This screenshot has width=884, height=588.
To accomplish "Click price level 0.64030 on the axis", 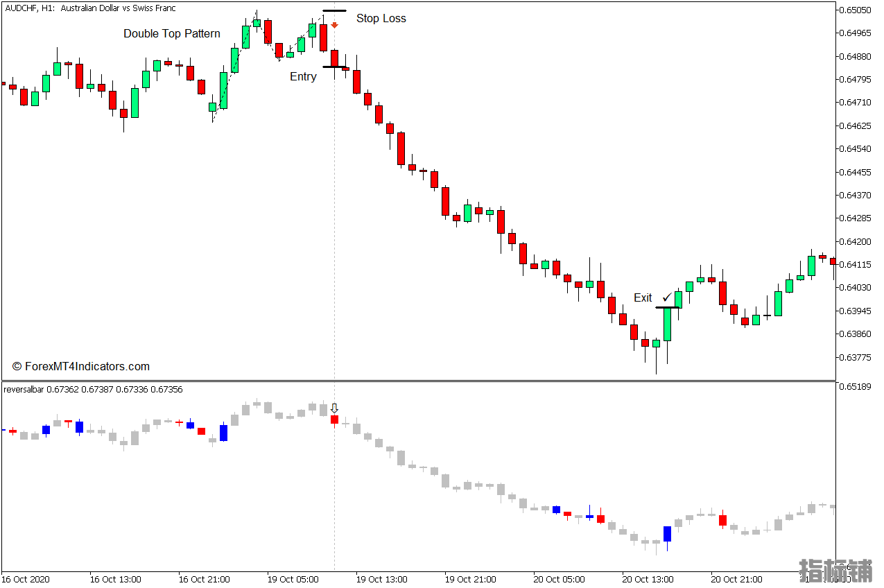I will pyautogui.click(x=855, y=287).
